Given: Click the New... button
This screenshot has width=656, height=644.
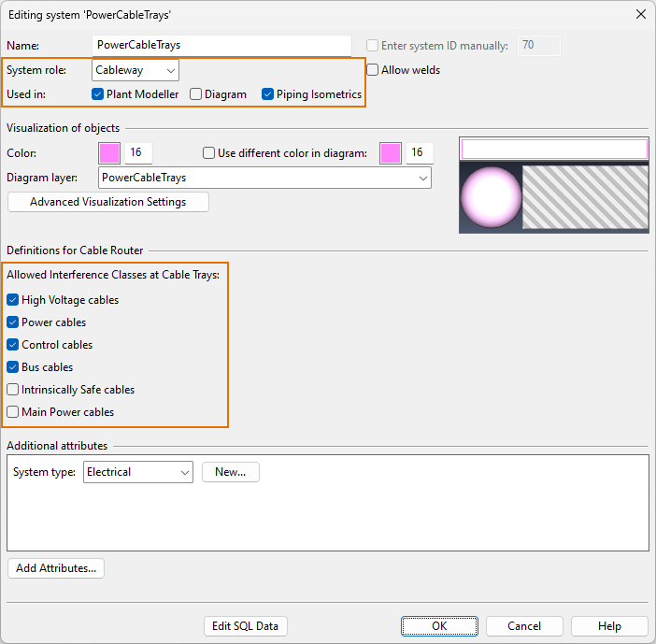Looking at the screenshot, I should (x=230, y=472).
